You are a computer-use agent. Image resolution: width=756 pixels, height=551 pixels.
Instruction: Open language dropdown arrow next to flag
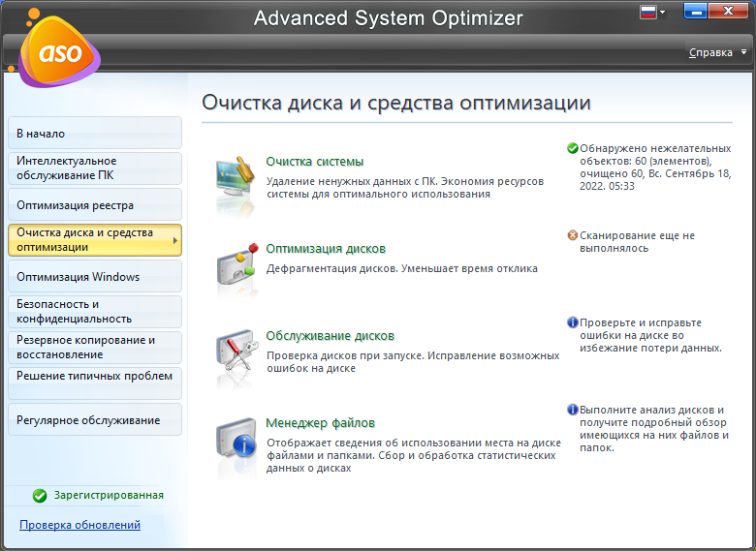click(662, 13)
